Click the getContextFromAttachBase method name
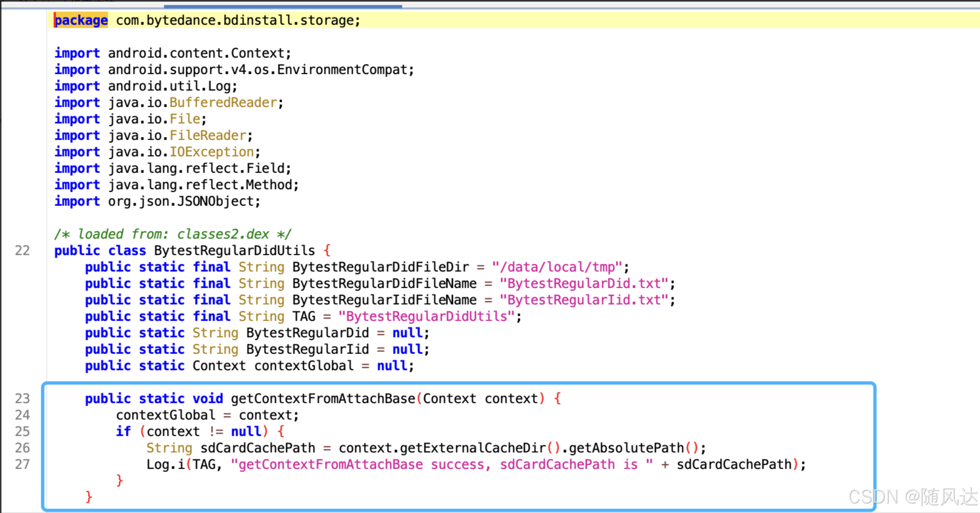Viewport: 980px width, 513px height. click(323, 399)
